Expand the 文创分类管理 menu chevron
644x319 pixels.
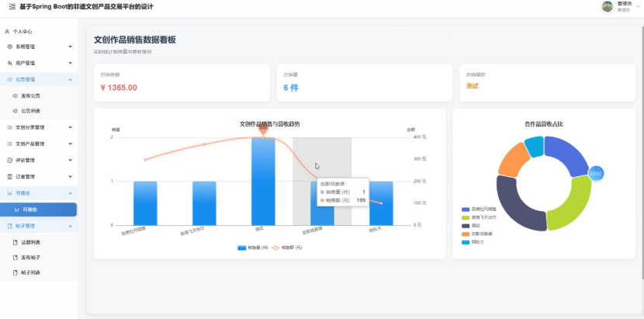pyautogui.click(x=71, y=127)
